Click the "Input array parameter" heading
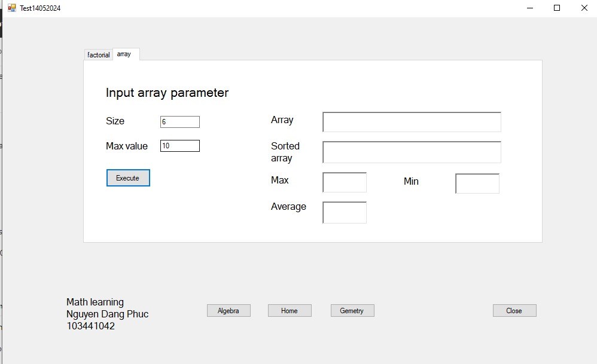This screenshot has height=364, width=597. (x=167, y=93)
